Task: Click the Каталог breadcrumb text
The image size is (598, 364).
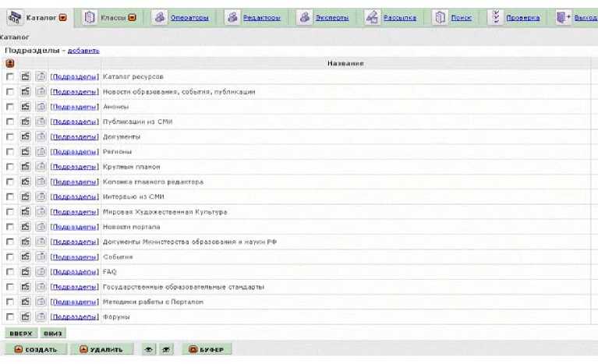Action: tap(15, 37)
